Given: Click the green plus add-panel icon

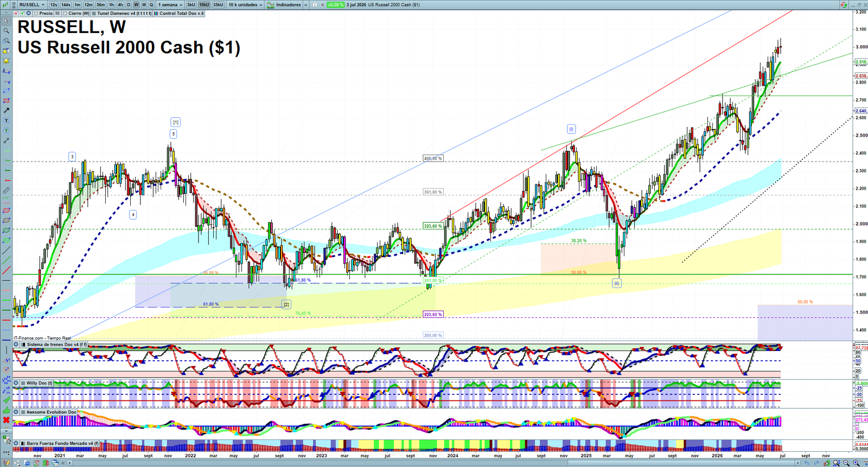Looking at the screenshot, I should tap(22, 13).
